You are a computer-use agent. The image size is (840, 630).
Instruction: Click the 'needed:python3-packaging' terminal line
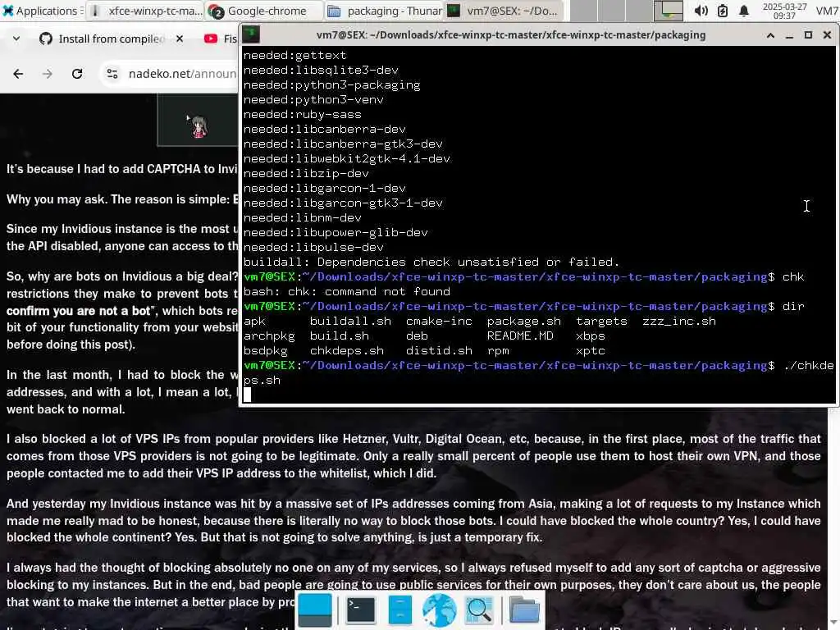coord(331,85)
